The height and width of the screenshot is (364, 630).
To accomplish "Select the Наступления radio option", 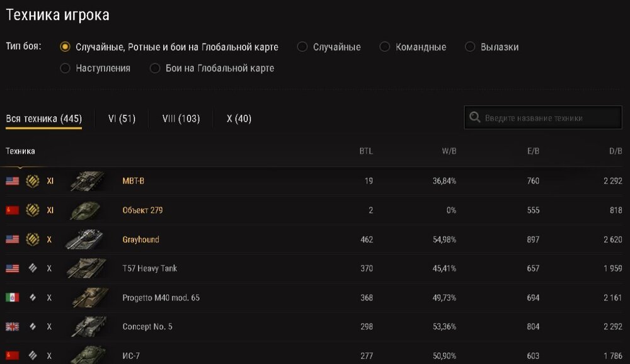I will point(65,68).
